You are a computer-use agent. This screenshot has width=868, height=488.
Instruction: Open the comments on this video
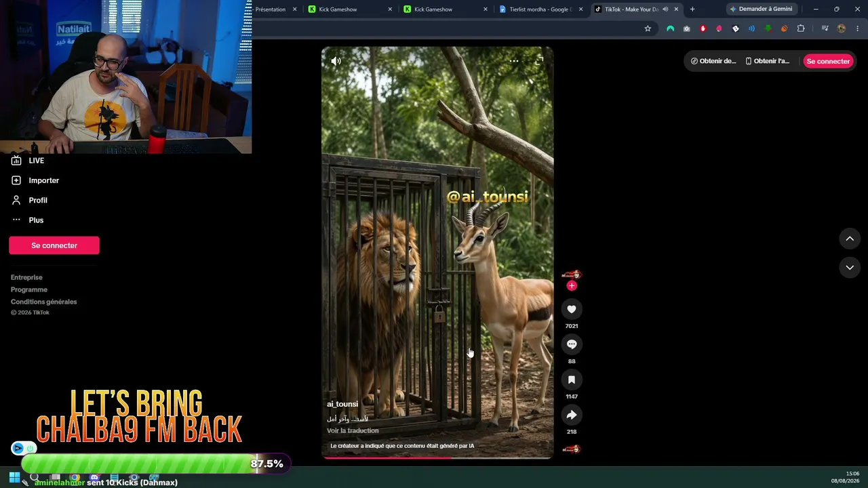[x=572, y=345]
